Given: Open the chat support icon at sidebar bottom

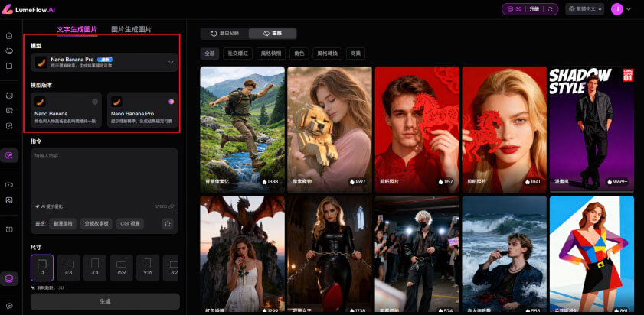Looking at the screenshot, I should pos(10,307).
